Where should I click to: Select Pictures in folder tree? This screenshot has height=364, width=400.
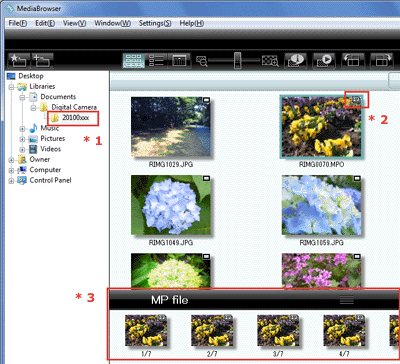53,138
